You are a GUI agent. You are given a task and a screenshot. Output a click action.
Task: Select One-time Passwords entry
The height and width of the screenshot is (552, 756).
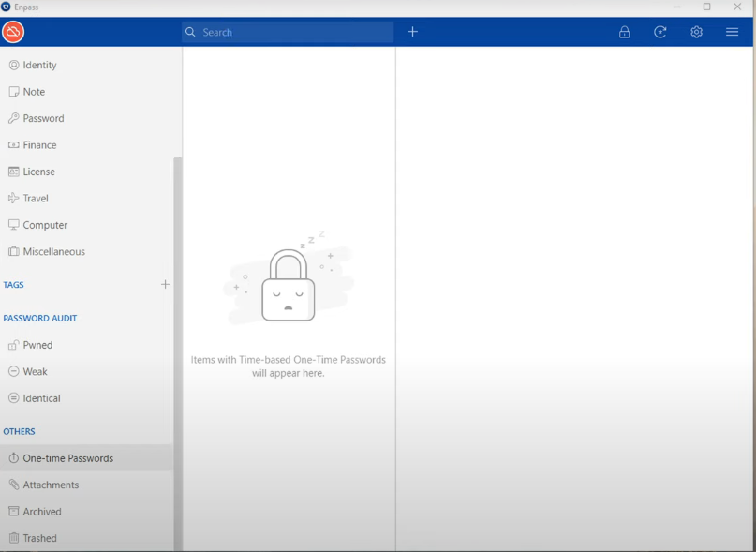coord(85,458)
